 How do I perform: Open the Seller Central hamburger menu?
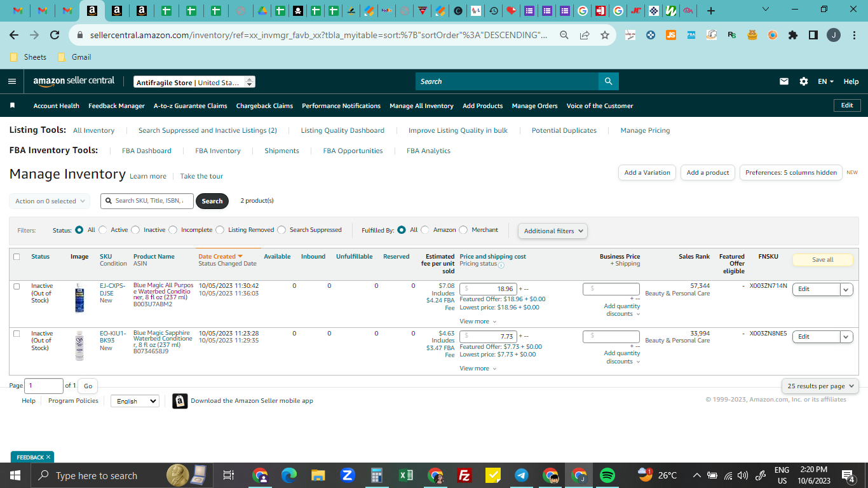12,81
